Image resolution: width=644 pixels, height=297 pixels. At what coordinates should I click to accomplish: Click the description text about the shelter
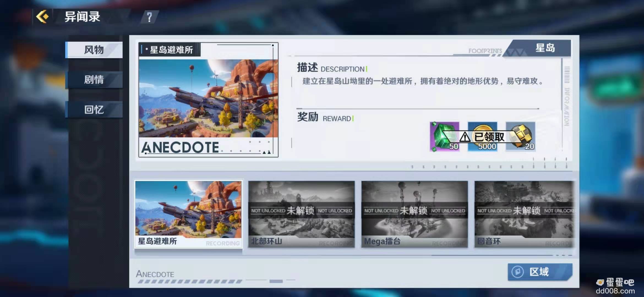coord(423,81)
